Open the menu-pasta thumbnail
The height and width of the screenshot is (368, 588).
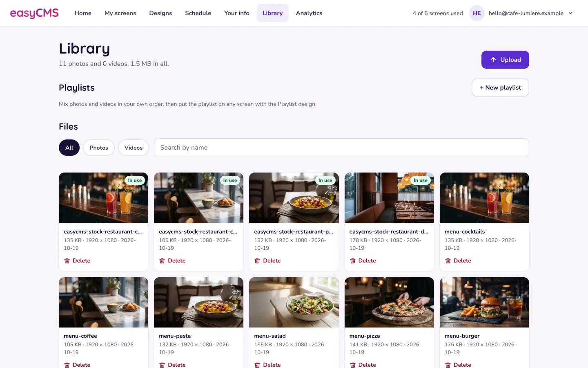tap(198, 302)
